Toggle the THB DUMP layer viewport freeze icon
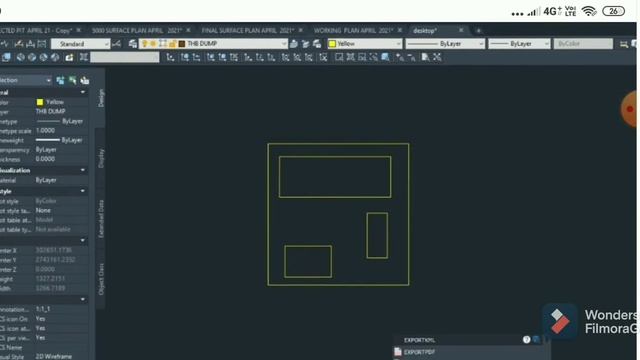Screen dimensions: 640x360 click(x=163, y=44)
